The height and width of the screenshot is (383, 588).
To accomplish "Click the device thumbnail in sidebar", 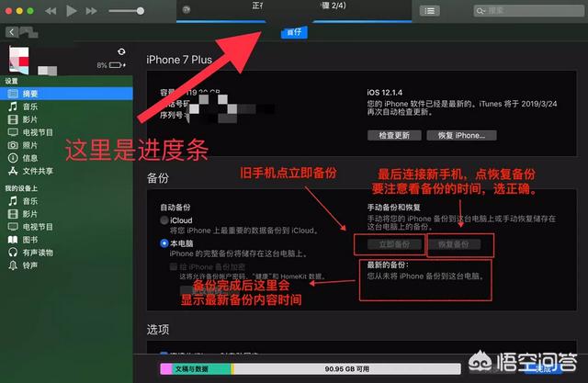I will (18, 60).
